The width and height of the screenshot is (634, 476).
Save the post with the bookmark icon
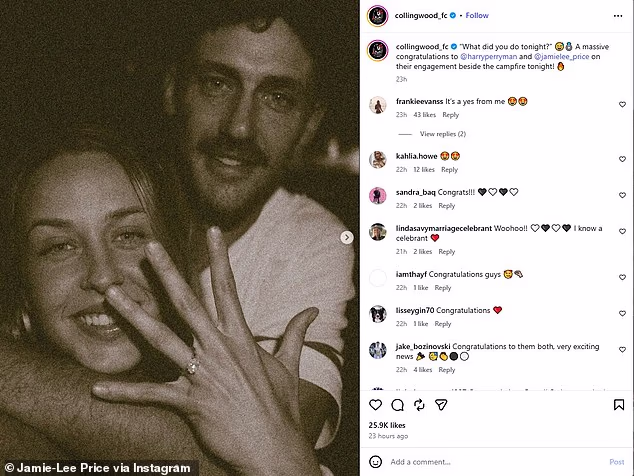[x=621, y=405]
